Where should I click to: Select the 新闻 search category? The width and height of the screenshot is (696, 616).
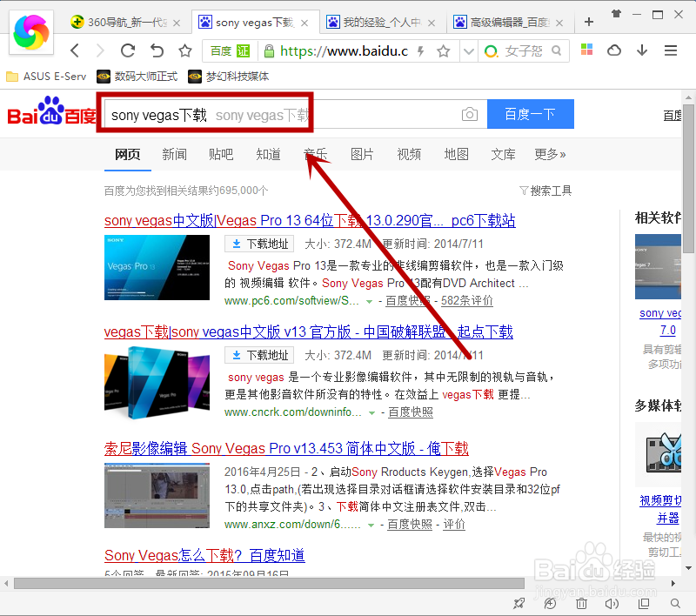[x=174, y=155]
